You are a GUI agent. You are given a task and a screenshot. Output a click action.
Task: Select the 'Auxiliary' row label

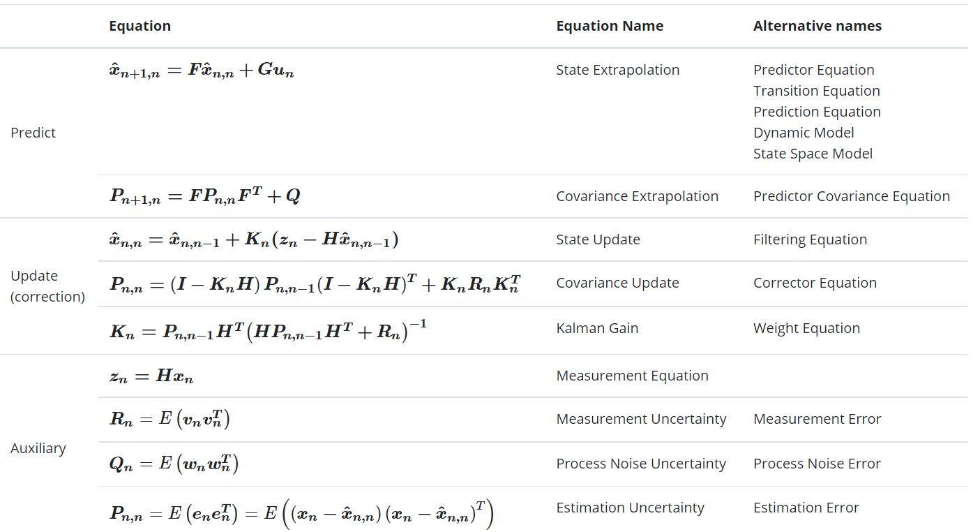(x=38, y=448)
